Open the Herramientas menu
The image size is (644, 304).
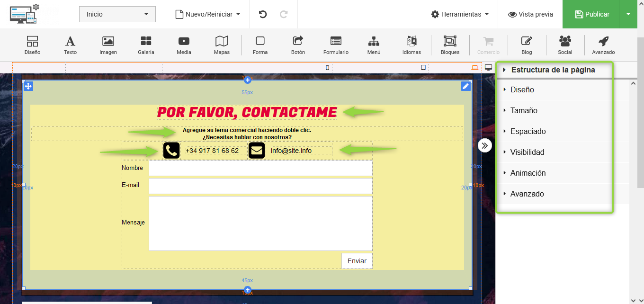(x=460, y=14)
